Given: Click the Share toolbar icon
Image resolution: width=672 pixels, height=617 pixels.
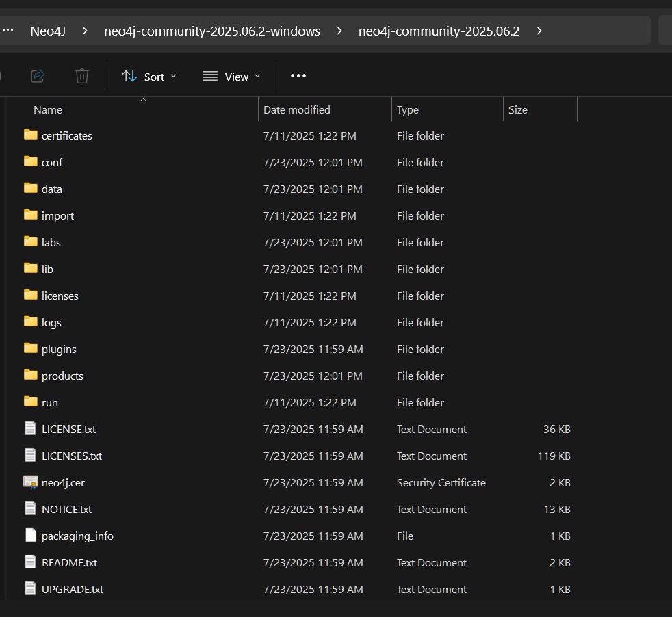Looking at the screenshot, I should click(38, 76).
